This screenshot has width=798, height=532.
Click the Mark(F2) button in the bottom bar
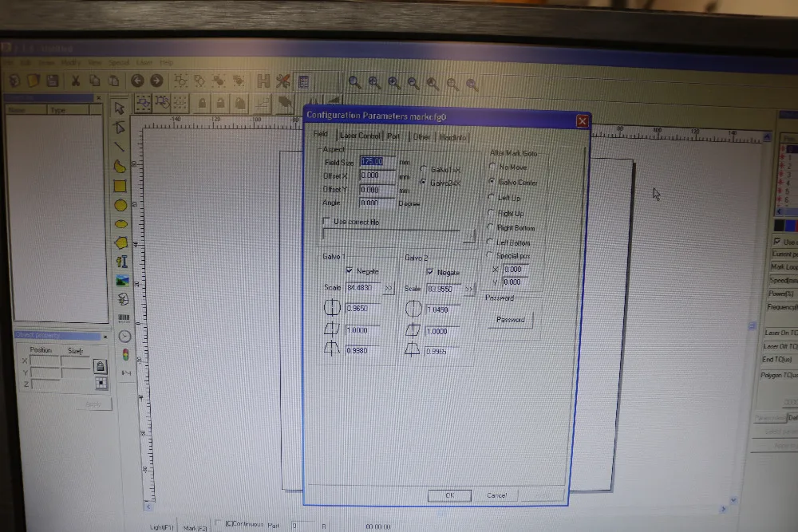195,528
